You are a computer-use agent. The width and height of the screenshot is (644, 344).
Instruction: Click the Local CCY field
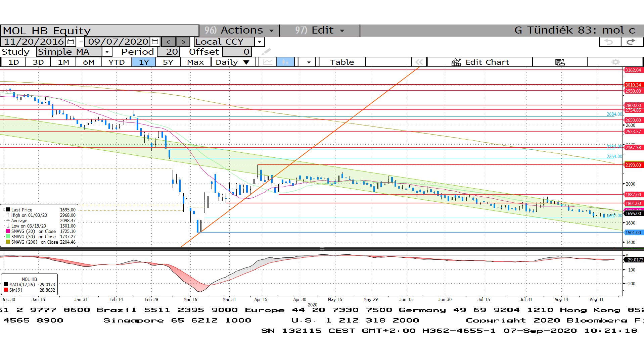click(x=224, y=42)
